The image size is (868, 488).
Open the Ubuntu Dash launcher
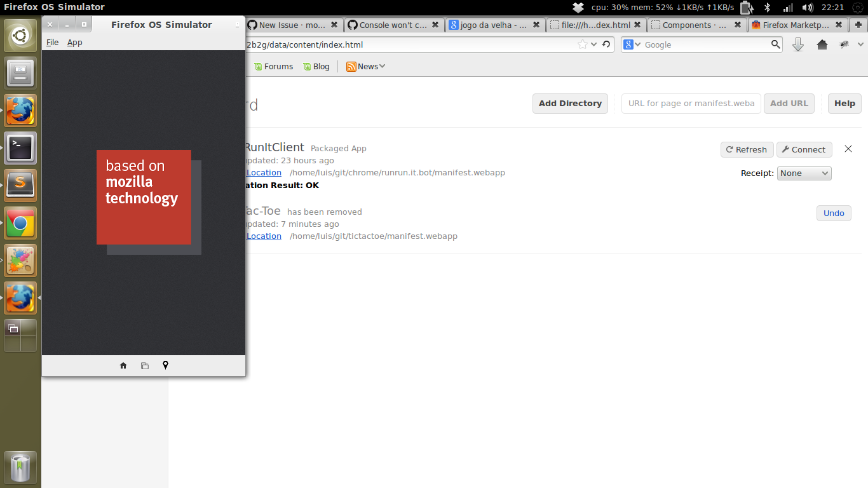[x=20, y=36]
